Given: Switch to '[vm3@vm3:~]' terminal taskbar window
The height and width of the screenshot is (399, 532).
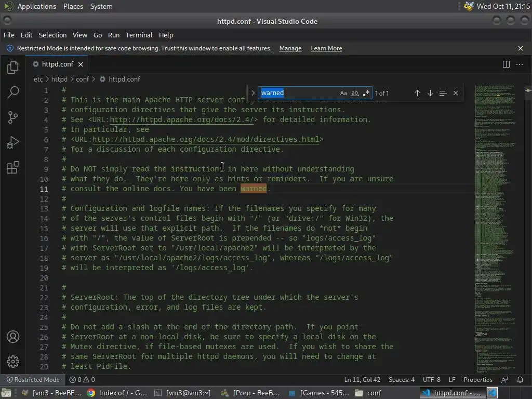Looking at the screenshot, I should pos(182,393).
